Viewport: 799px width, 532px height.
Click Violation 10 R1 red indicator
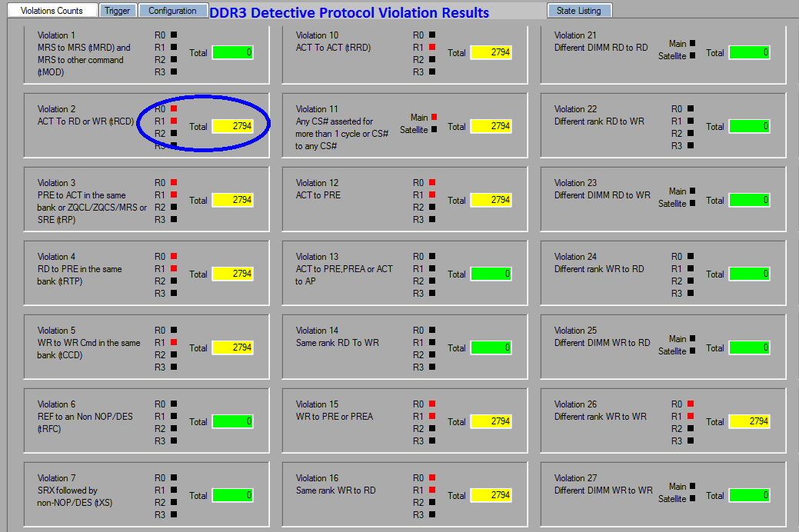(432, 47)
